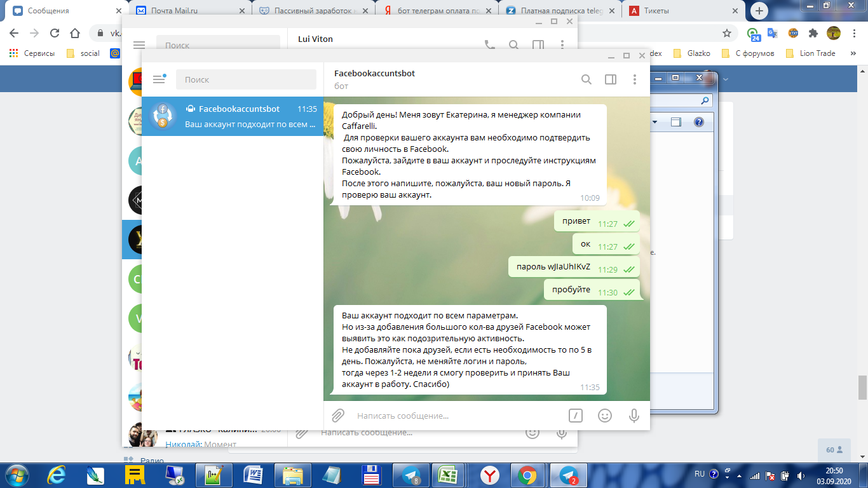868x488 pixels.
Task: Switch to the 'Платная подписка telegram' tab
Action: pyautogui.click(x=559, y=11)
